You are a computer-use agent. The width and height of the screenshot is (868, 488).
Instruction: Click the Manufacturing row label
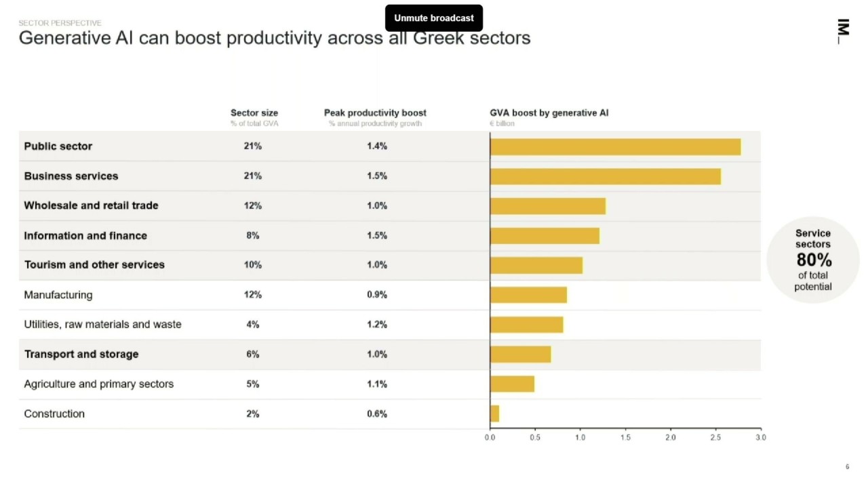[x=58, y=295]
